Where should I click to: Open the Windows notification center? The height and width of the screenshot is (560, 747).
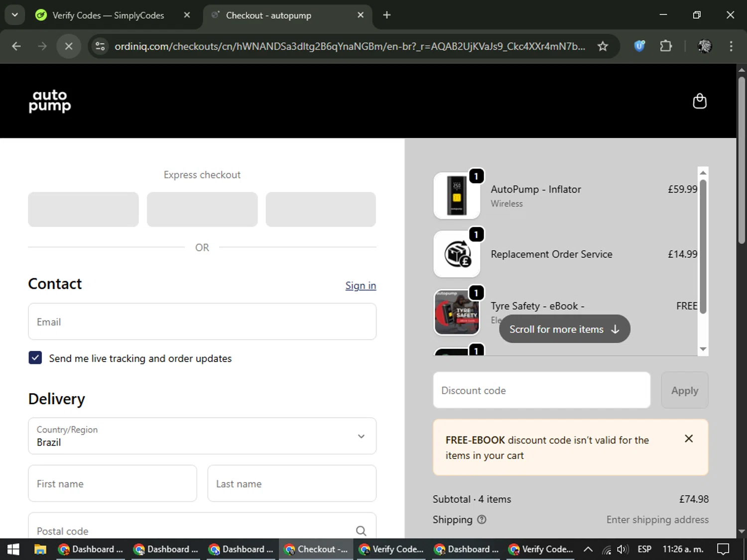[723, 549]
